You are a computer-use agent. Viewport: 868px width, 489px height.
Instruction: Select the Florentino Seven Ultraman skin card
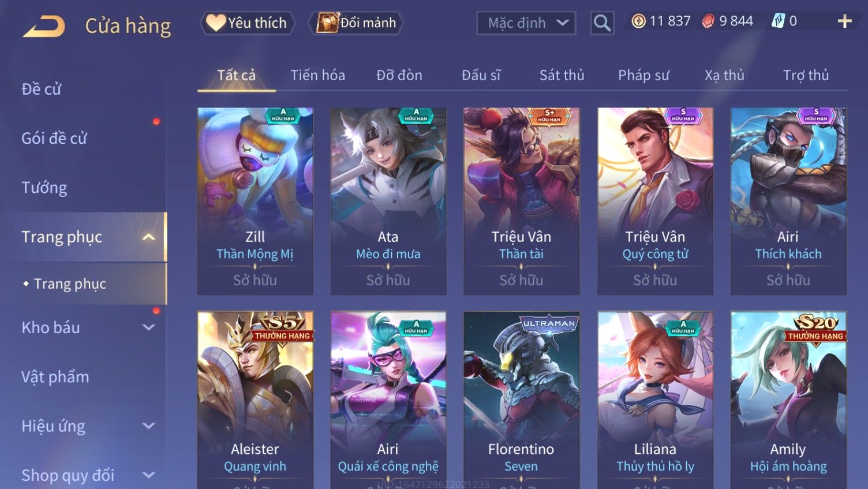tap(521, 400)
